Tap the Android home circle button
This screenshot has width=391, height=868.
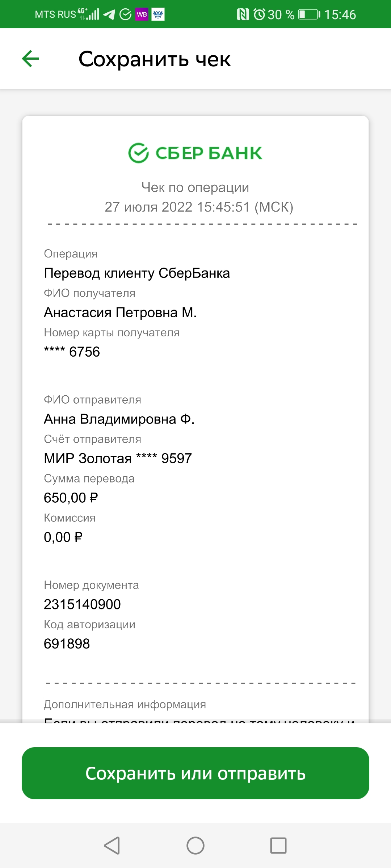(x=195, y=846)
